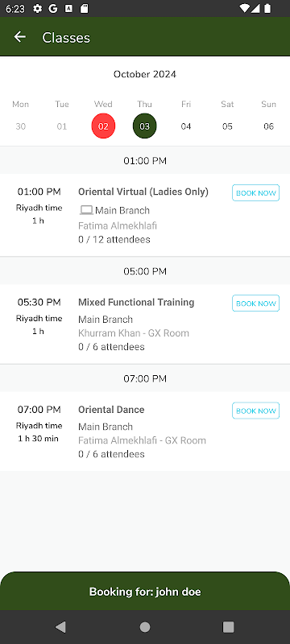Select Thursday 03 date circle
Image resolution: width=290 pixels, height=644 pixels.
click(x=144, y=126)
